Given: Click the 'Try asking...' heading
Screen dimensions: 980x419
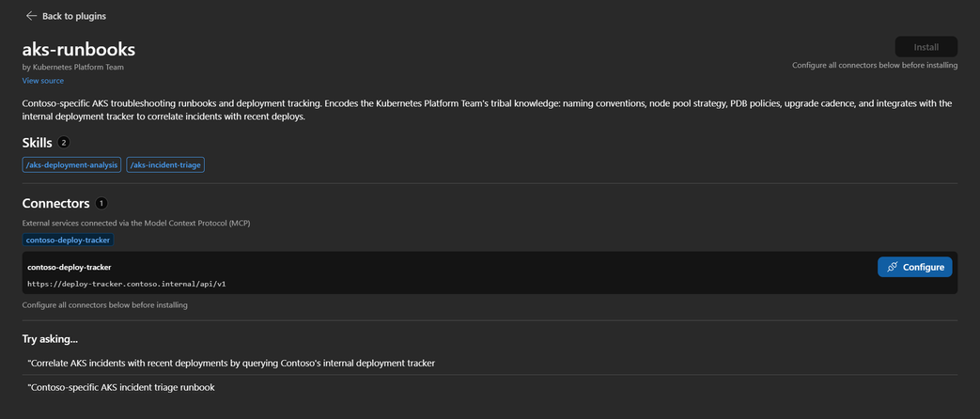Looking at the screenshot, I should tap(50, 338).
